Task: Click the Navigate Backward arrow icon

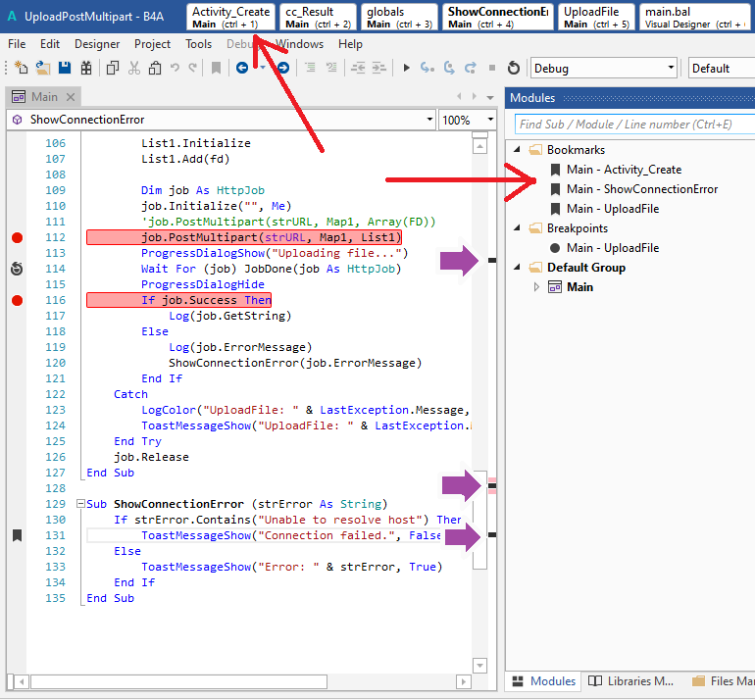Action: [242, 68]
